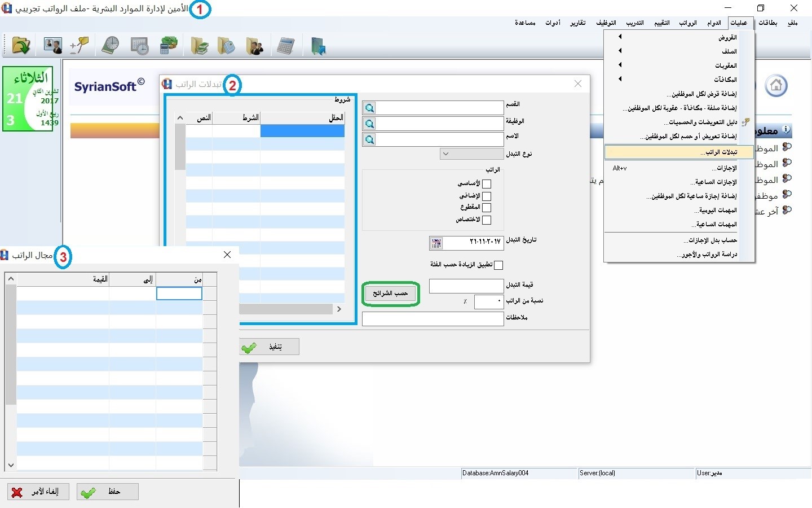Click the نسبة من الراتب percent field

[x=488, y=302]
